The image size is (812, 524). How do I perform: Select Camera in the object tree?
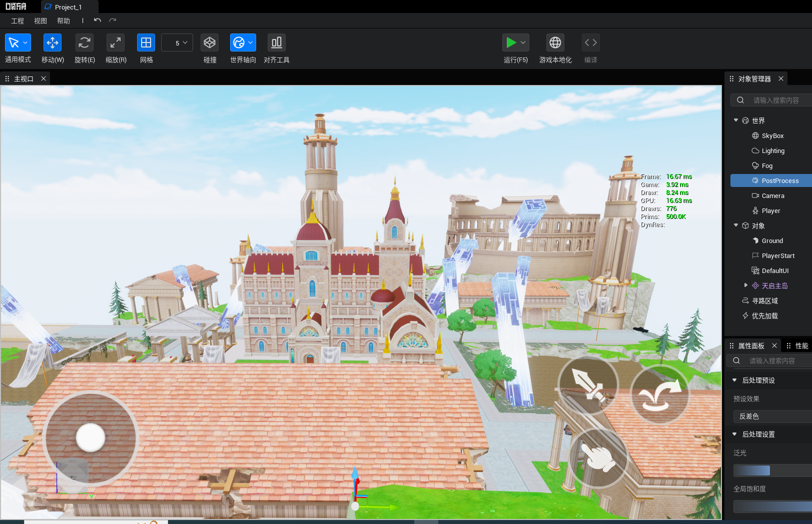pyautogui.click(x=772, y=196)
